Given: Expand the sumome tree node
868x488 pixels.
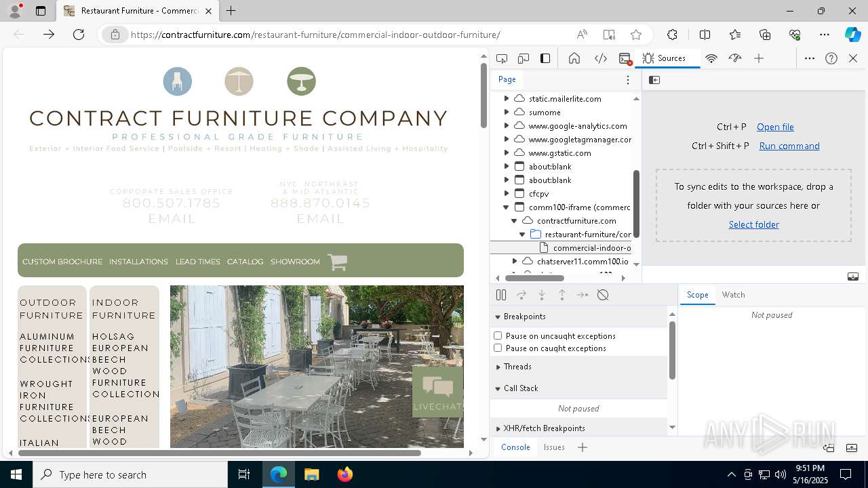Looking at the screenshot, I should click(507, 112).
